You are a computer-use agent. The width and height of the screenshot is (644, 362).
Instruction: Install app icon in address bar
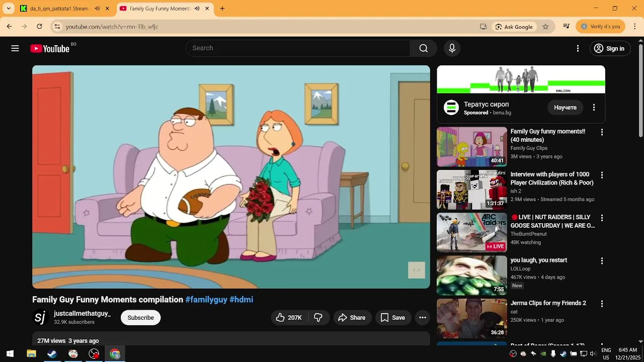pyautogui.click(x=483, y=27)
